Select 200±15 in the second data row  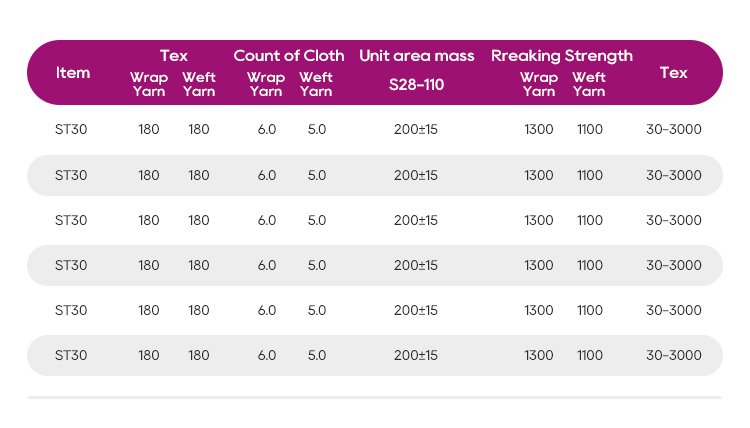point(416,175)
